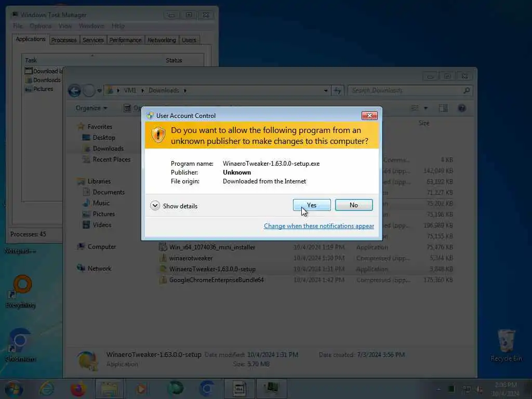Switch to Services tab in Task Manager
The image size is (532, 399).
(x=93, y=40)
